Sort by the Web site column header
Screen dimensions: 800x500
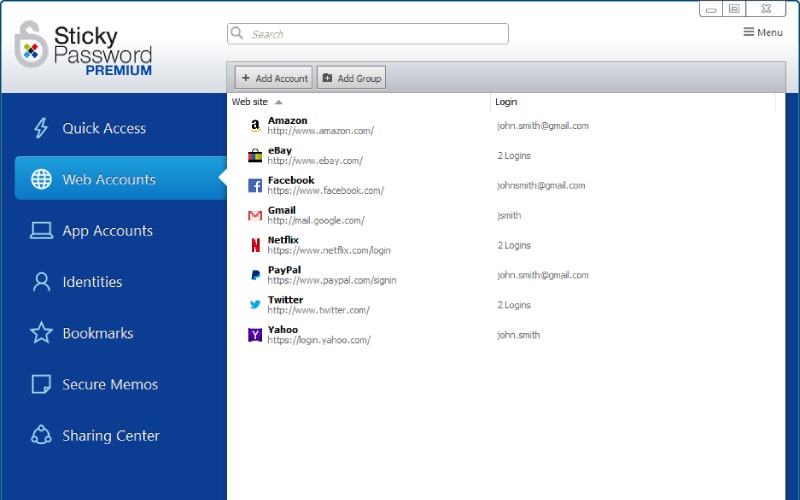coord(249,102)
